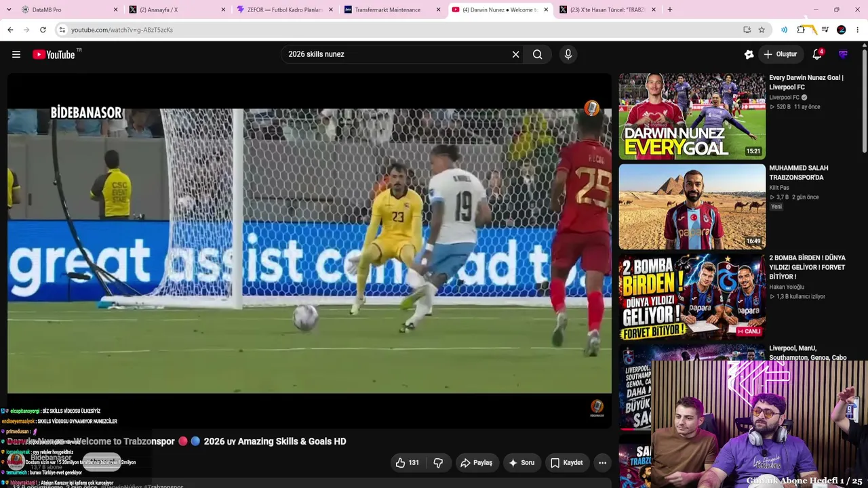Click the Paylaş share button
Viewport: 868px width, 488px height.
pos(477,463)
